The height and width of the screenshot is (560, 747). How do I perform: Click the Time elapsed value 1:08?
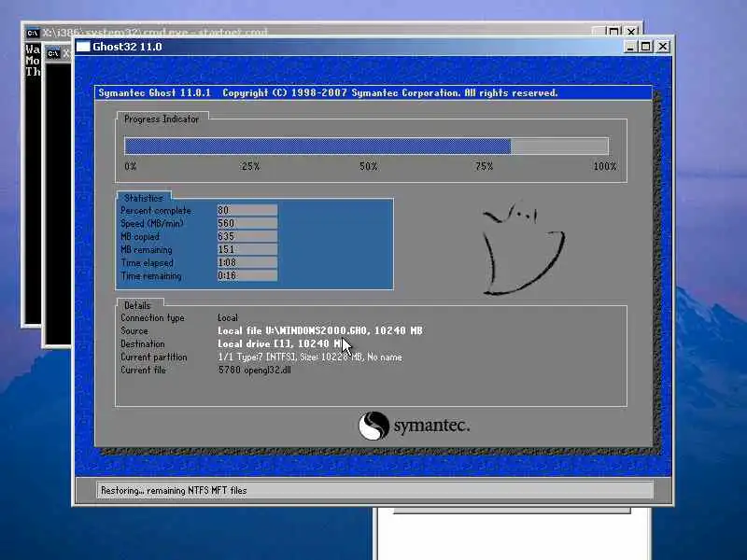[x=247, y=262]
